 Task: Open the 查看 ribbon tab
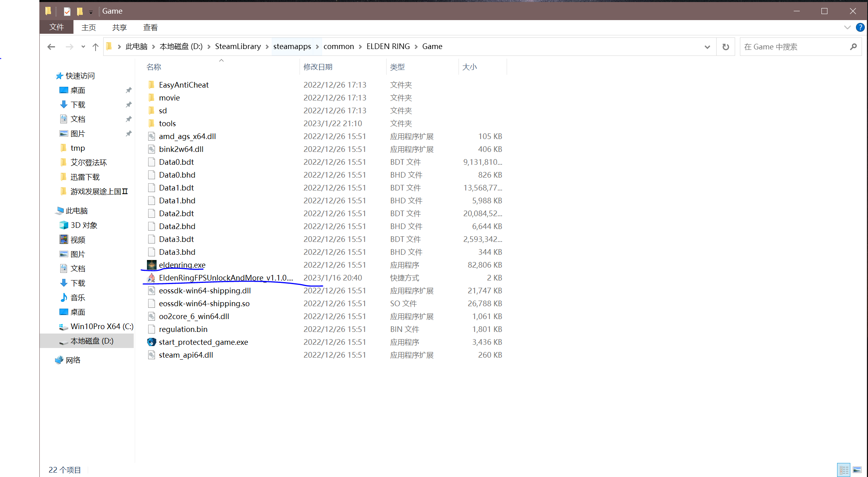coord(150,27)
